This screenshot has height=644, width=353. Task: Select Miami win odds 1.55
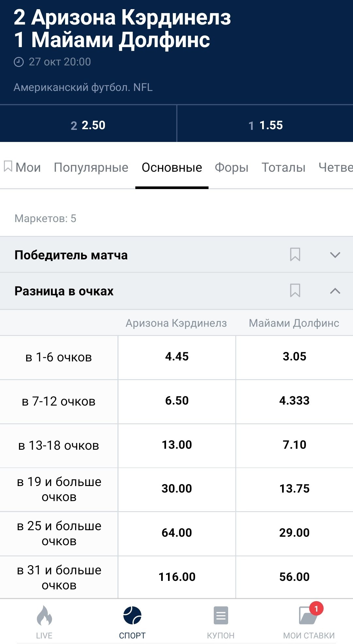click(x=265, y=125)
